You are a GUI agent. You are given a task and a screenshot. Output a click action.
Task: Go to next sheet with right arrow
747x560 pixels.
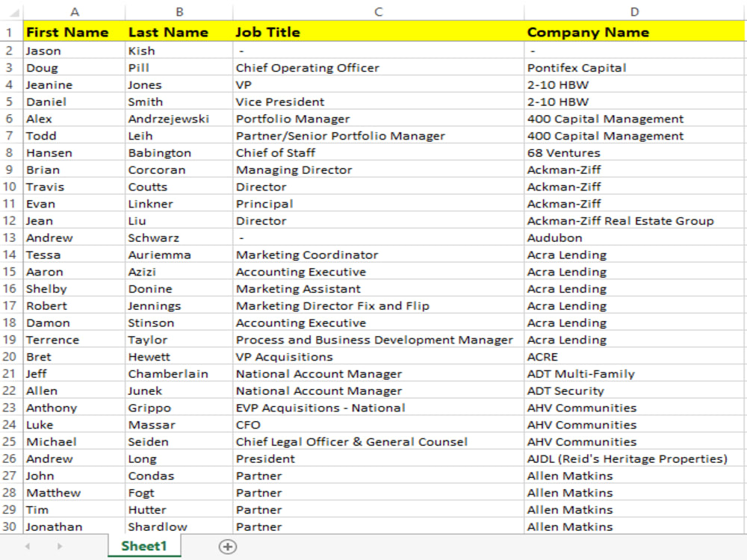pos(59,547)
